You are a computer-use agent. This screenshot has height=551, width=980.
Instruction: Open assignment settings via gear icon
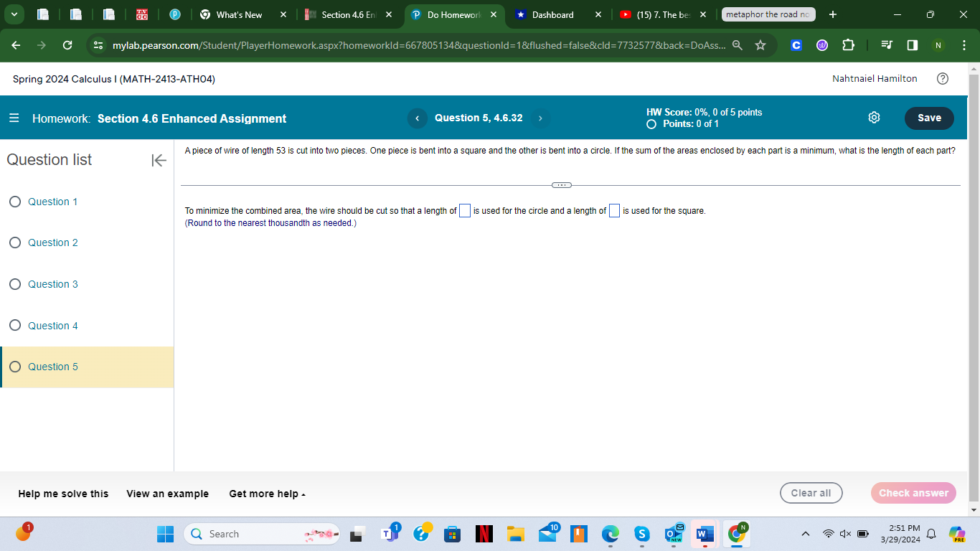coord(874,118)
